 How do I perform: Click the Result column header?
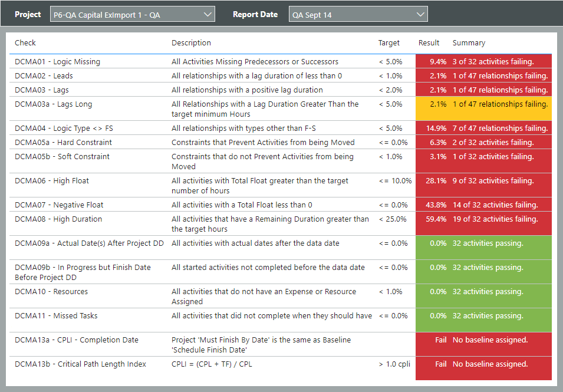click(x=429, y=43)
